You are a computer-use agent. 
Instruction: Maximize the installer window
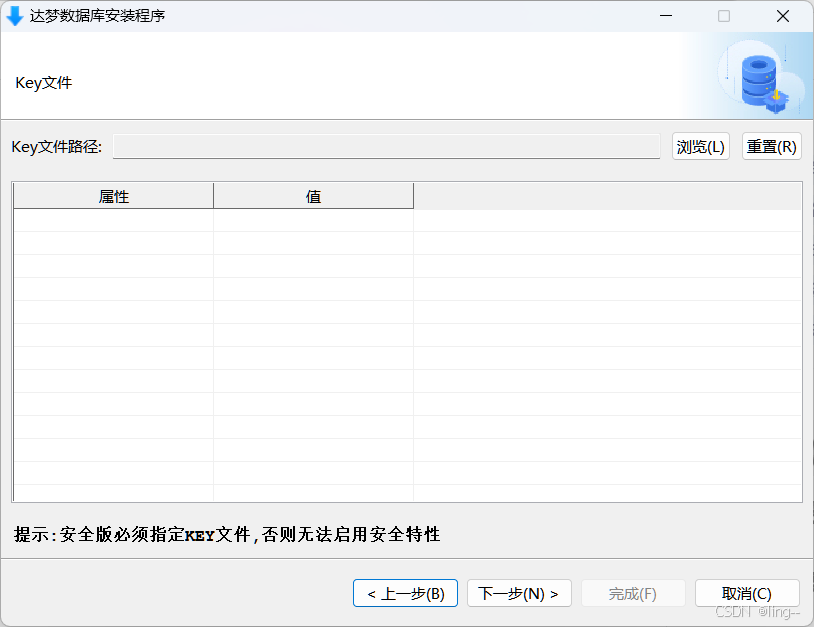tap(724, 16)
